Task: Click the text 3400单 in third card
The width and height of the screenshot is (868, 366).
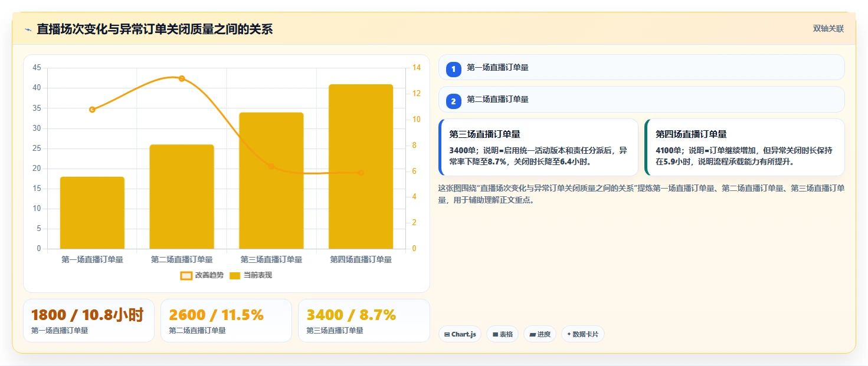Action: (462, 151)
